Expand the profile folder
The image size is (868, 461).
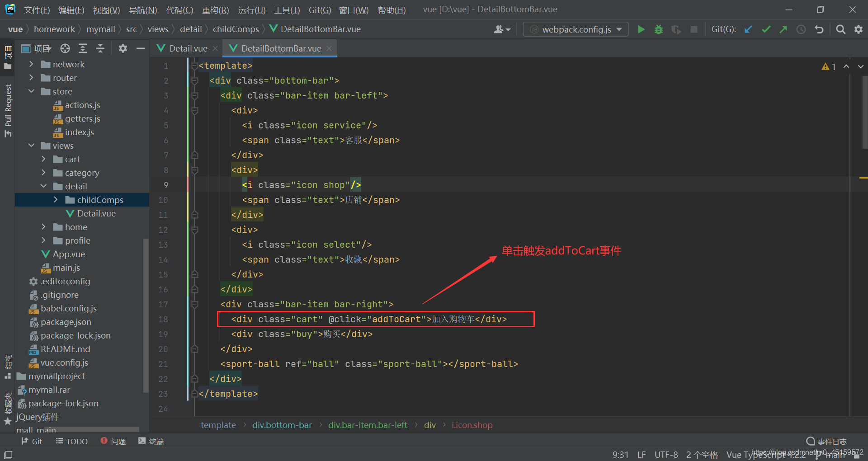coord(43,240)
